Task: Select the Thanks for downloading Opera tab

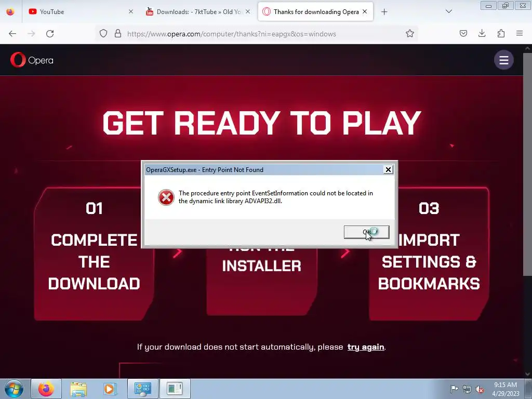Action: [x=315, y=11]
